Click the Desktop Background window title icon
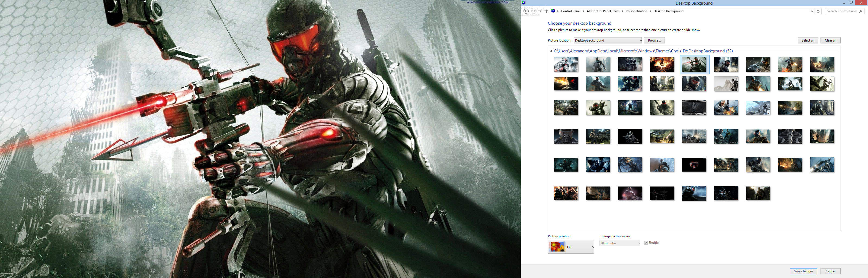The image size is (868, 278). (x=524, y=3)
